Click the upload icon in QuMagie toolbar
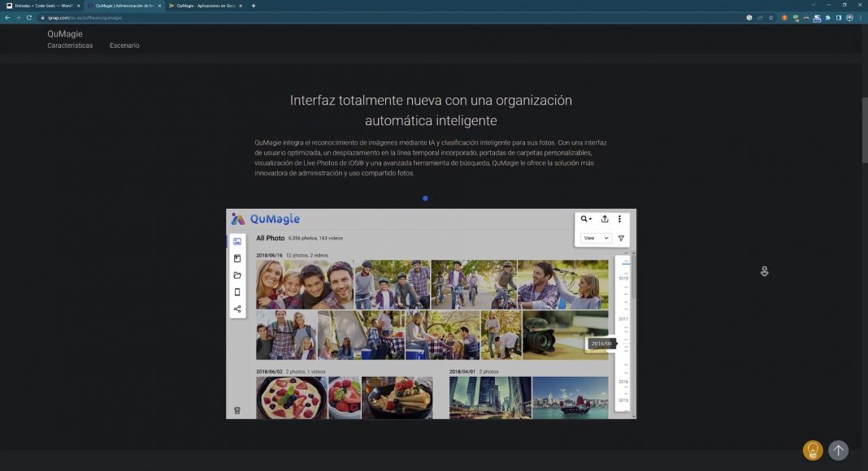The image size is (868, 471). point(605,219)
